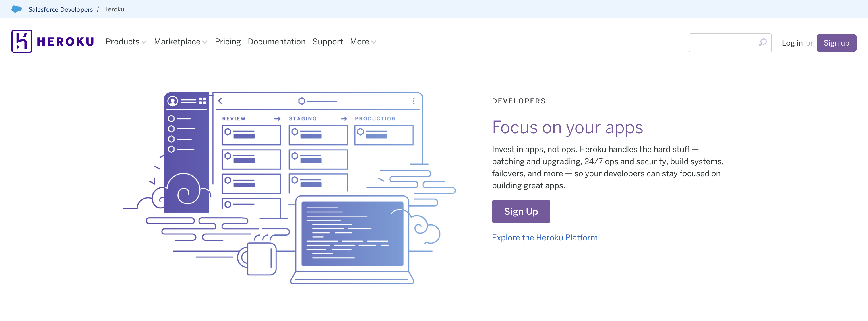Open the Pricing menu item
Screen dimensions: 868x321
click(228, 42)
